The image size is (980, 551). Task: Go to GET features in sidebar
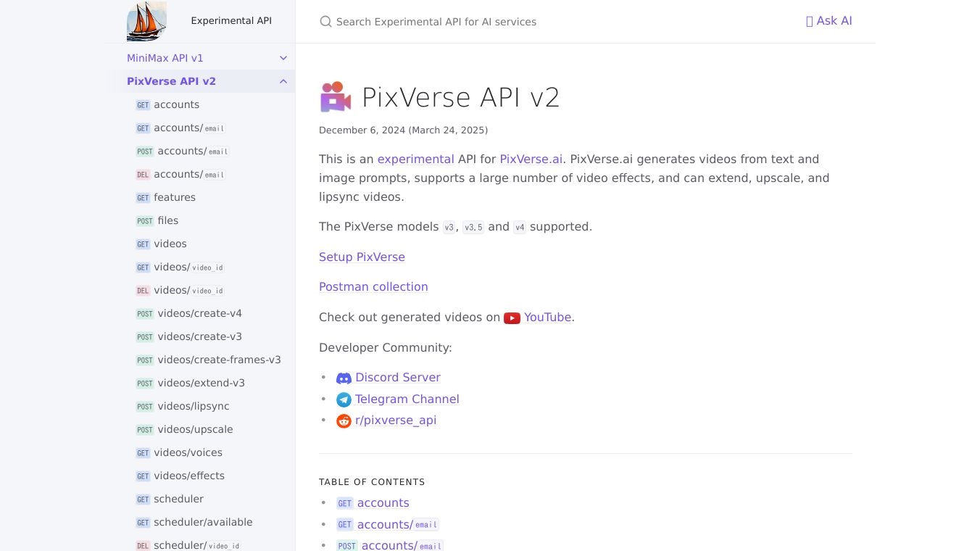pyautogui.click(x=165, y=197)
